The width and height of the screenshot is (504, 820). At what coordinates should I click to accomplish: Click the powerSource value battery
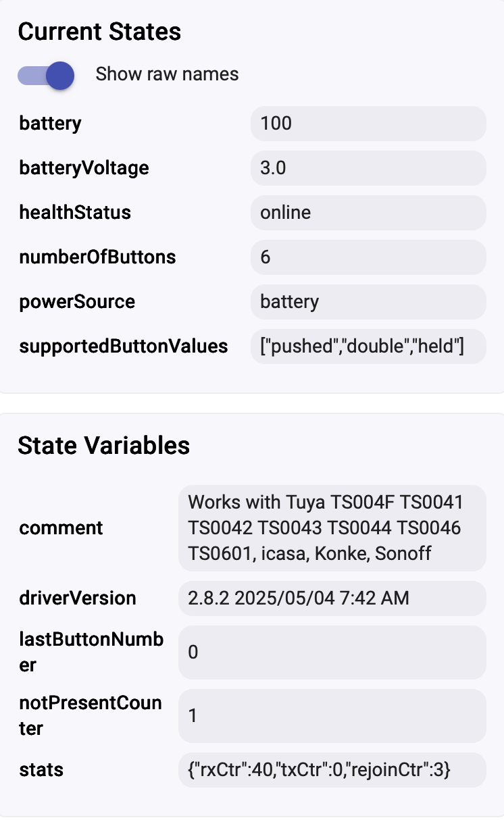pos(368,302)
